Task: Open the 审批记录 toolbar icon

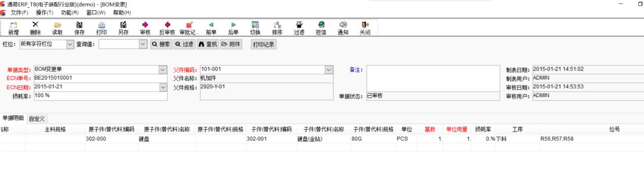Action: pyautogui.click(x=189, y=28)
